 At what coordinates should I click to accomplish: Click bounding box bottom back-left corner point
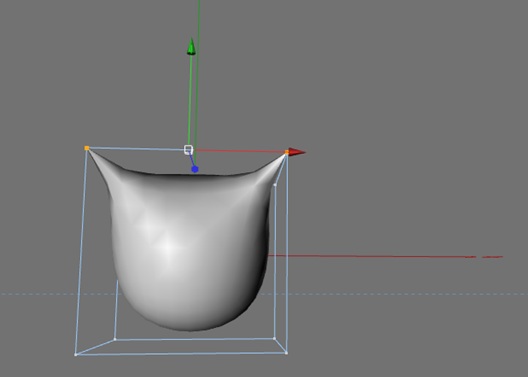click(115, 339)
